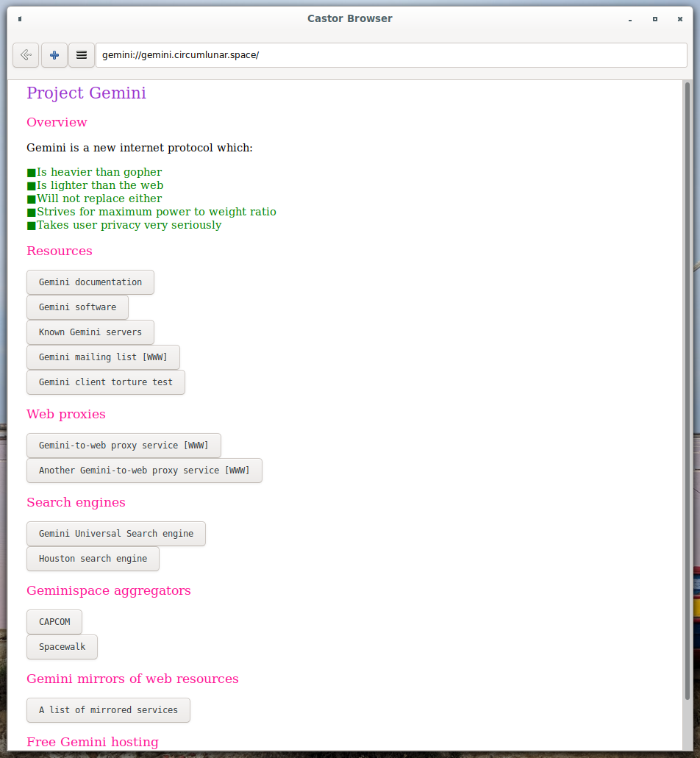Visit Gemini Universal Search engine
Viewport: 700px width, 758px height.
(x=116, y=534)
